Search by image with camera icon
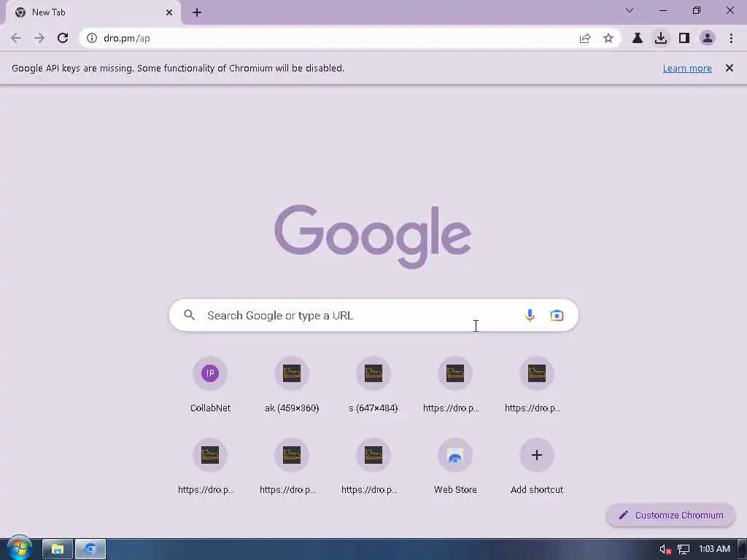 pyautogui.click(x=557, y=315)
